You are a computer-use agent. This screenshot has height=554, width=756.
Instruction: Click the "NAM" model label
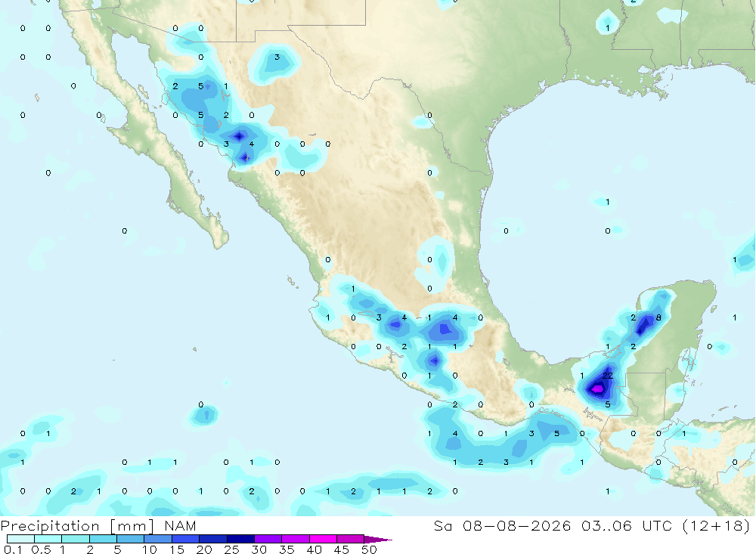click(181, 526)
